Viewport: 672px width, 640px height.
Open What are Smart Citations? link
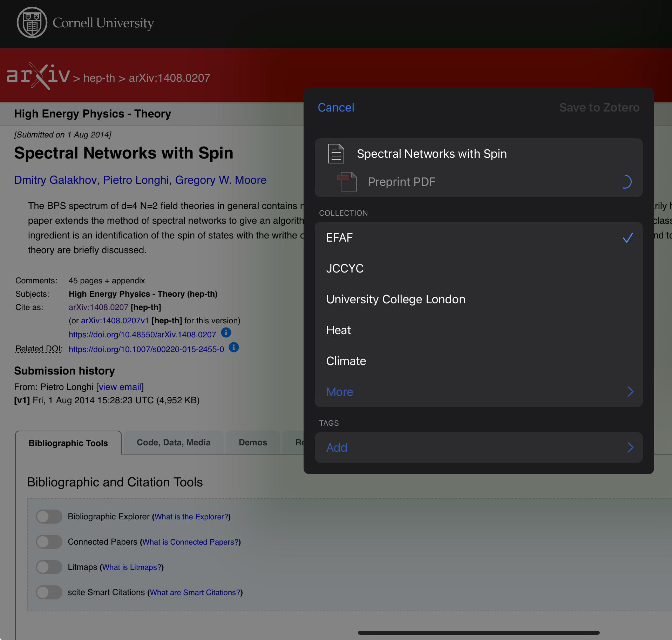point(195,592)
